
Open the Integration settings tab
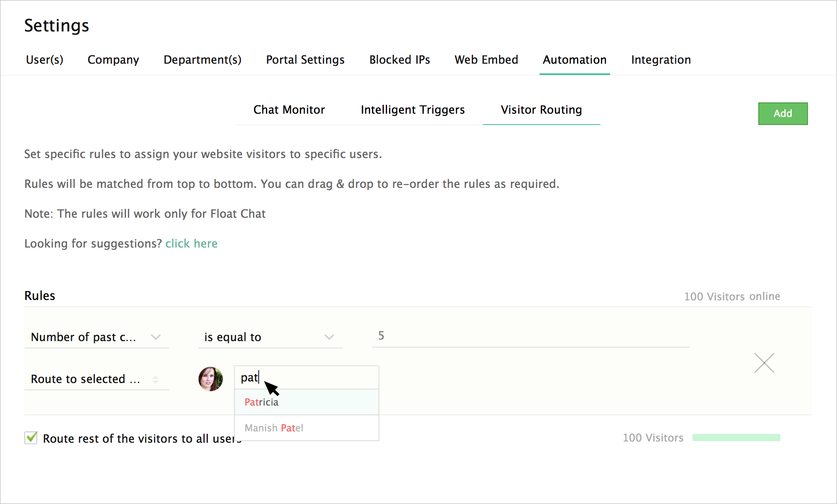[x=661, y=60]
